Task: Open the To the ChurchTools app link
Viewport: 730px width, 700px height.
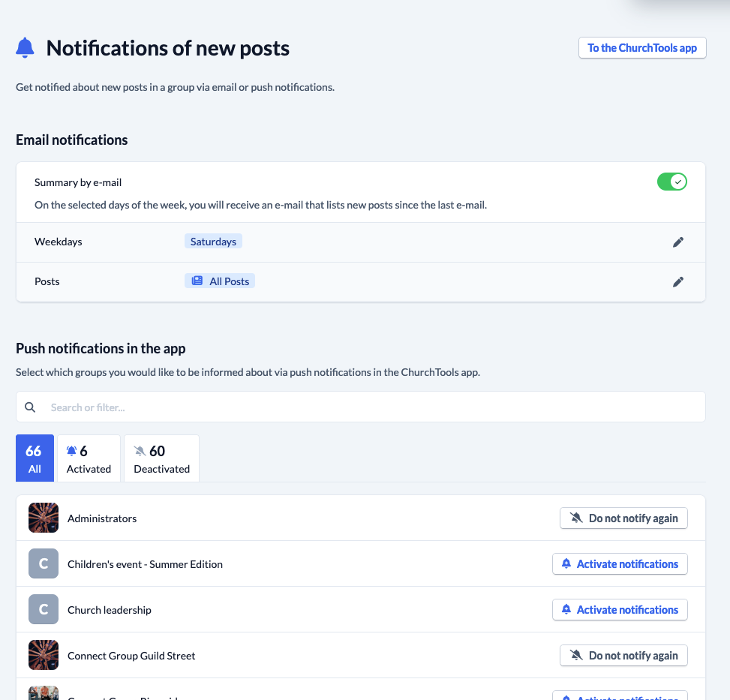Action: pos(642,48)
